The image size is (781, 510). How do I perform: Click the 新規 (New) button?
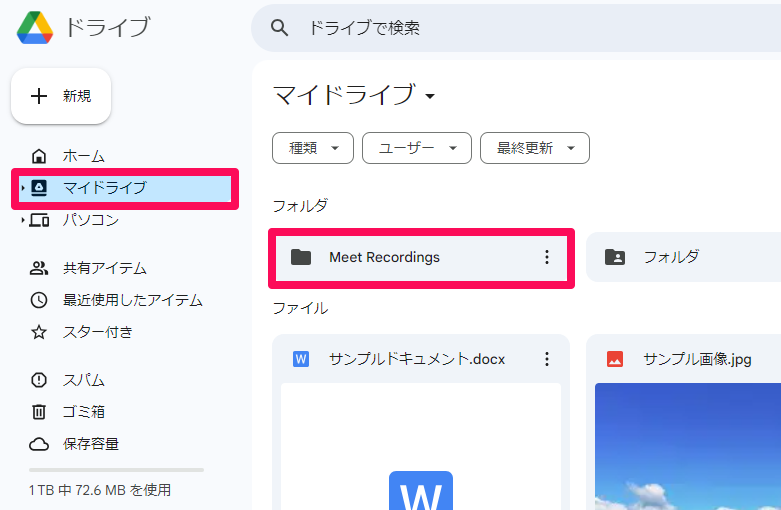point(61,96)
